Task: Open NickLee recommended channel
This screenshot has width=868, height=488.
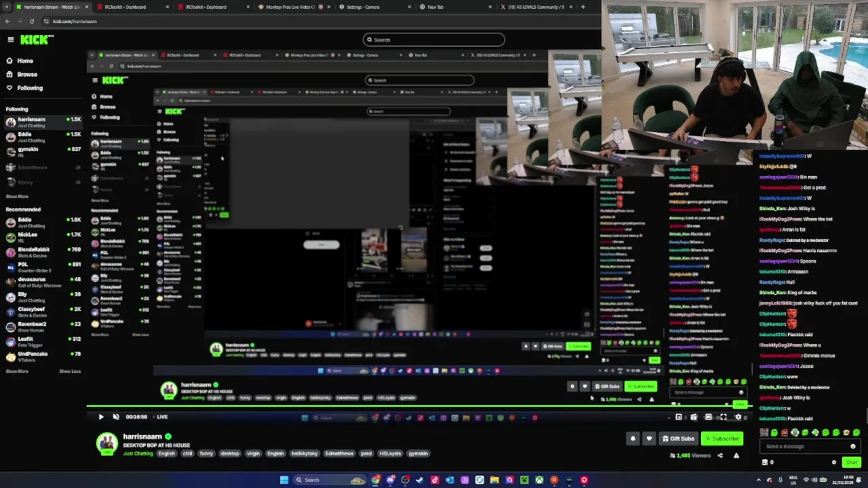Action: point(42,237)
